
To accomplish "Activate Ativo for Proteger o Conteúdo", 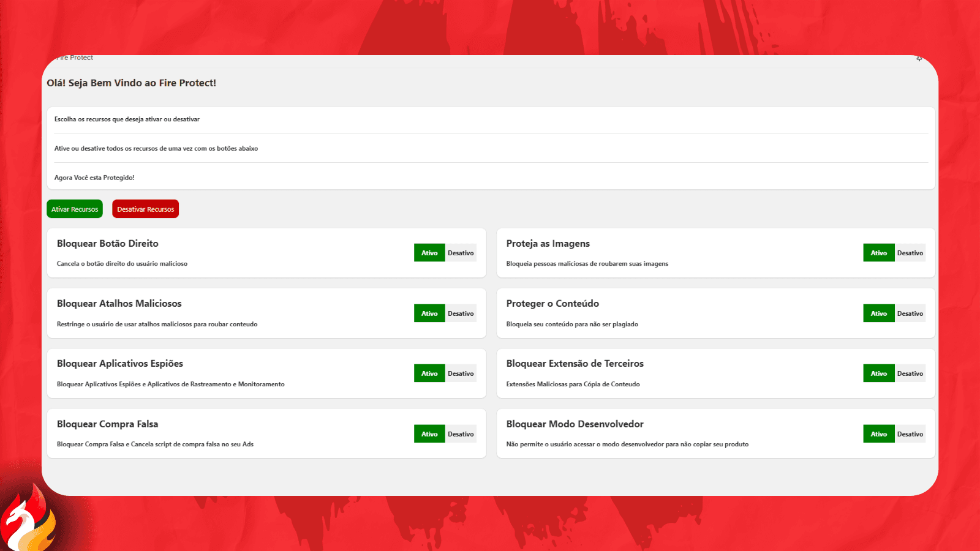I will [879, 313].
